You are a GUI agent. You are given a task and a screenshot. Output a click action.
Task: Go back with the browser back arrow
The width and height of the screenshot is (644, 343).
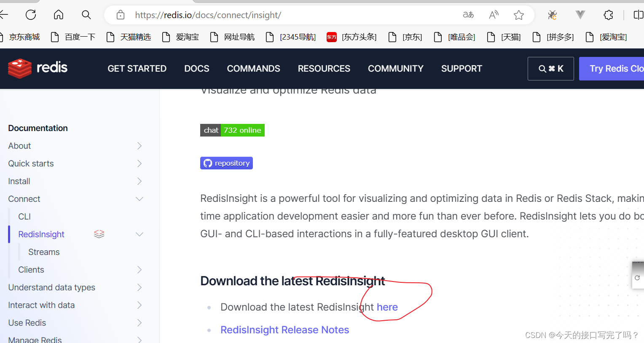[3, 15]
